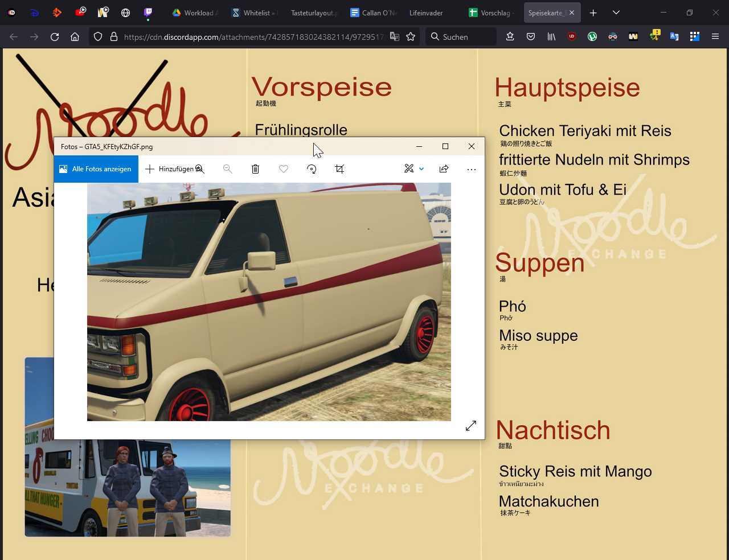The width and height of the screenshot is (729, 560).
Task: Switch to the Whitelist tab
Action: pos(255,13)
